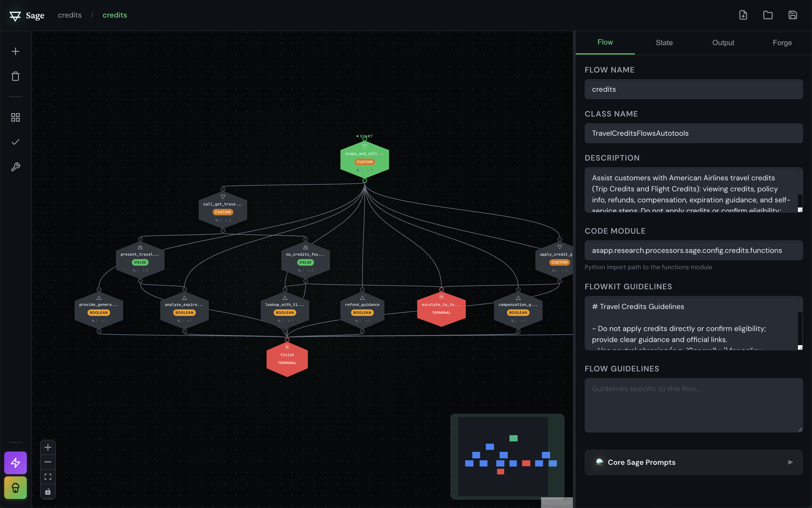Image resolution: width=812 pixels, height=508 pixels.
Task: Switch to the State tab
Action: [x=664, y=43]
